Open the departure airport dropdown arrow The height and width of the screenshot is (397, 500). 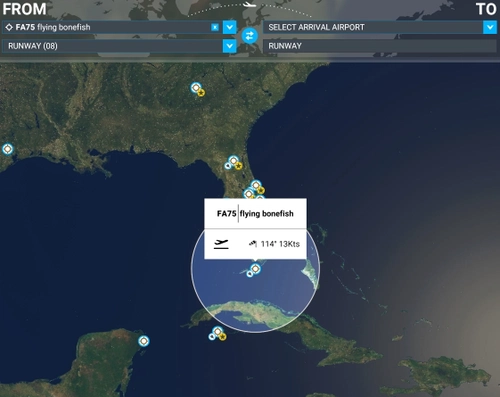(230, 27)
